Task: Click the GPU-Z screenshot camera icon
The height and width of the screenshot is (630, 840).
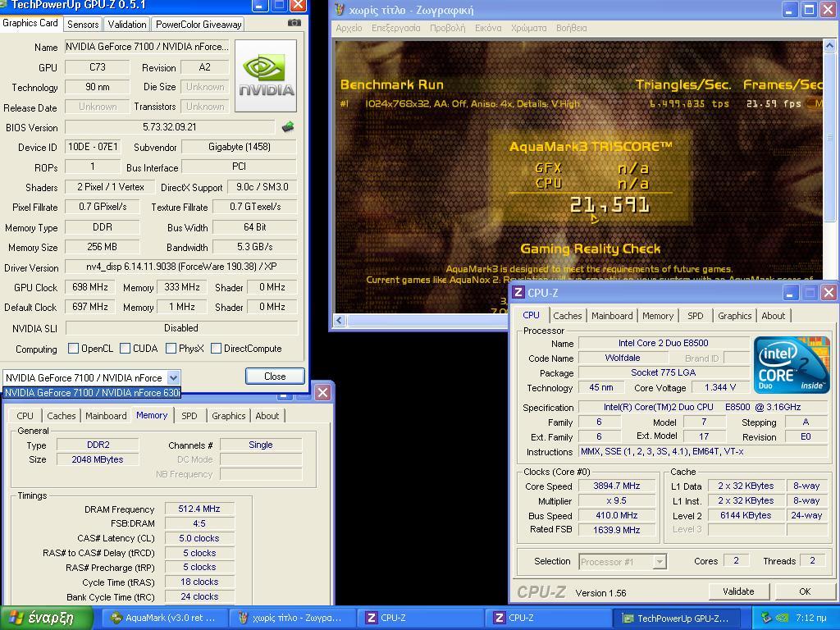Action: click(x=294, y=23)
